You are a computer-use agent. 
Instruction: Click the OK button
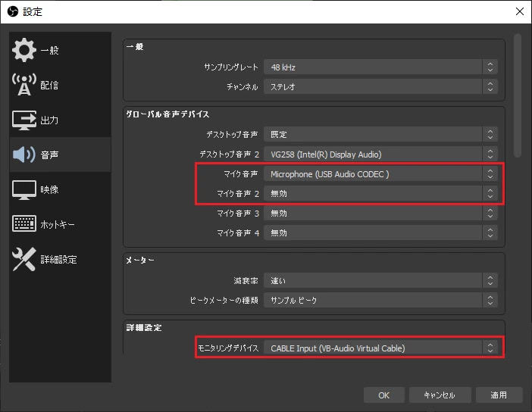pos(383,395)
